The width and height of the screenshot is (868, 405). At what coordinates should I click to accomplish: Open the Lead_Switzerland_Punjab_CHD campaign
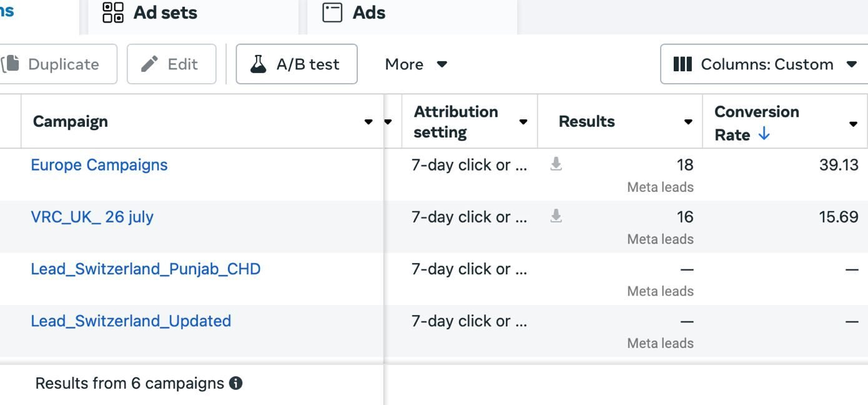pos(145,269)
